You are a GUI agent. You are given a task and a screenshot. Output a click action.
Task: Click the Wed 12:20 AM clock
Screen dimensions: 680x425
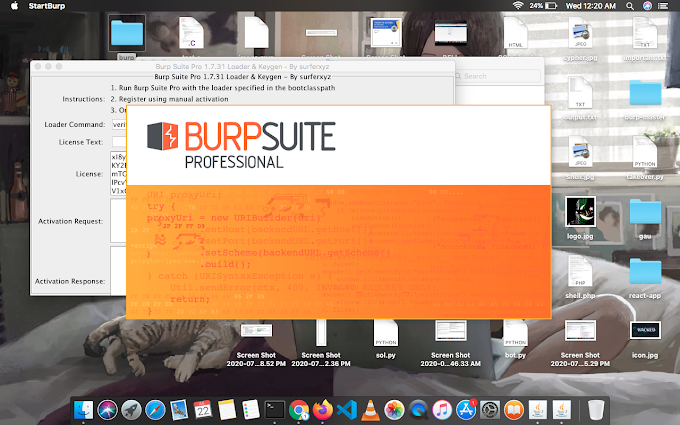[x=591, y=6]
